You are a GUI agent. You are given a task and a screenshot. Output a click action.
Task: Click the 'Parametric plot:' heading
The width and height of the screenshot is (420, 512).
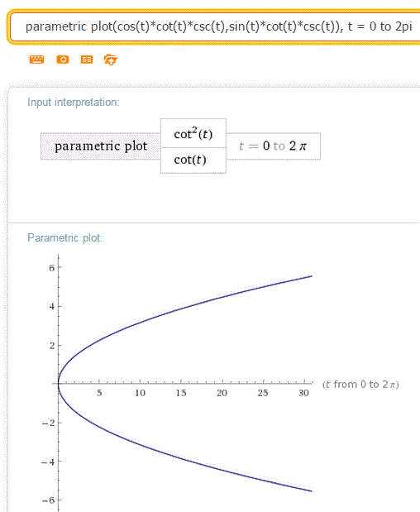point(65,237)
